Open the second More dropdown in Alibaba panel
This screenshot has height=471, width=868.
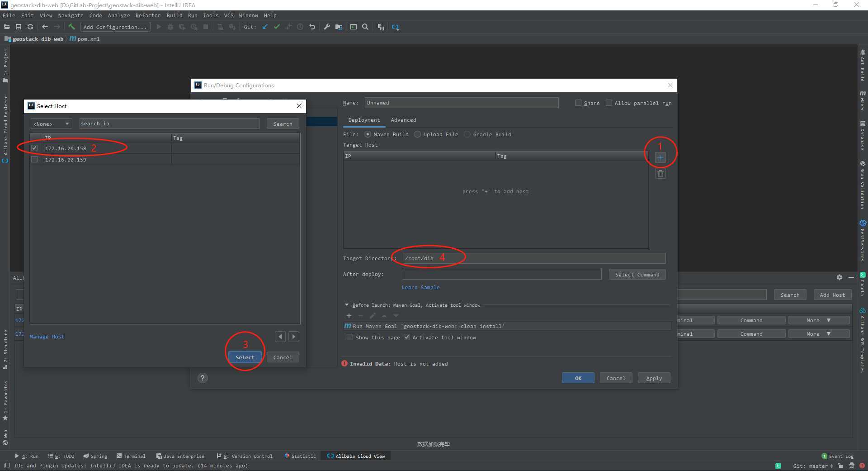coord(819,334)
